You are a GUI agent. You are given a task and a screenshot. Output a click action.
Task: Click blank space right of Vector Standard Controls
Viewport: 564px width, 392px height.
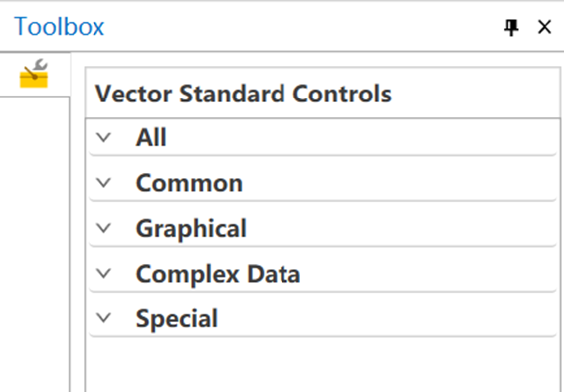(x=474, y=94)
